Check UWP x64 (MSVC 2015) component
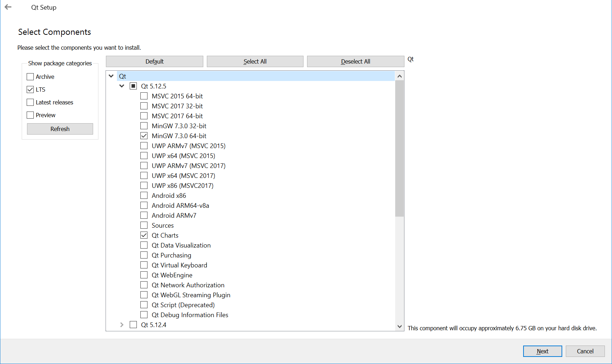The image size is (612, 364). (x=144, y=156)
